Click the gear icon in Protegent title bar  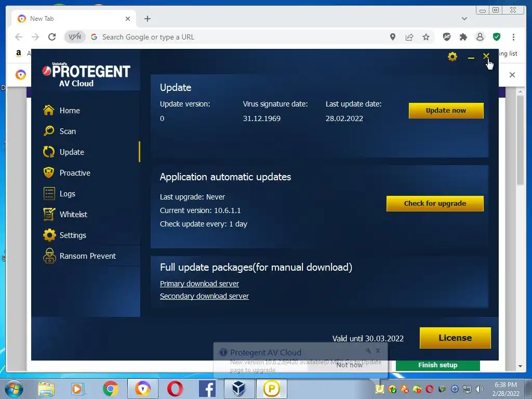(453, 57)
